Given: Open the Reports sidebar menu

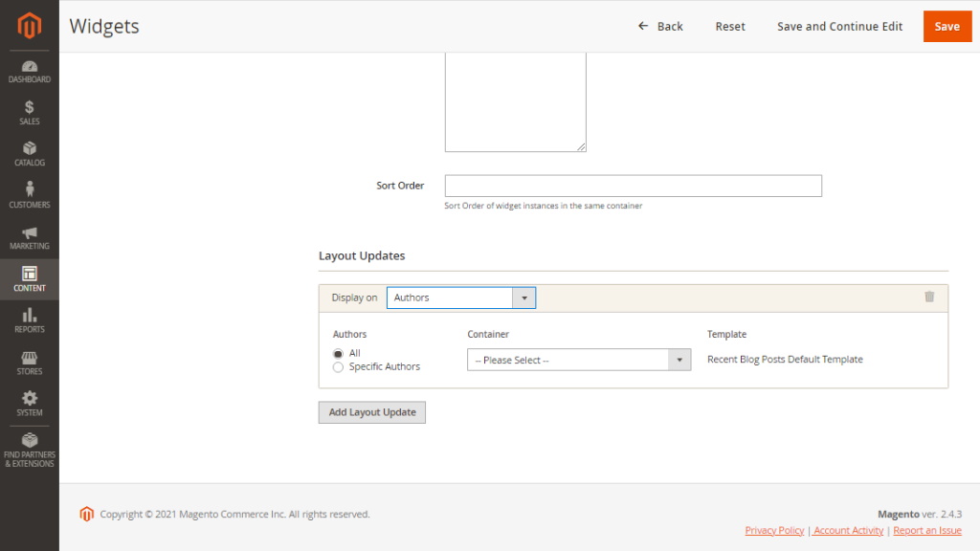Looking at the screenshot, I should (x=30, y=320).
